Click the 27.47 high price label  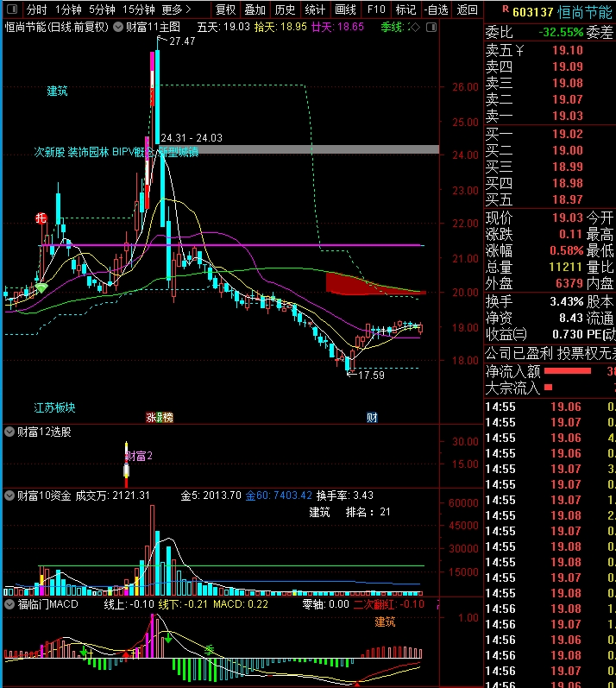[182, 41]
